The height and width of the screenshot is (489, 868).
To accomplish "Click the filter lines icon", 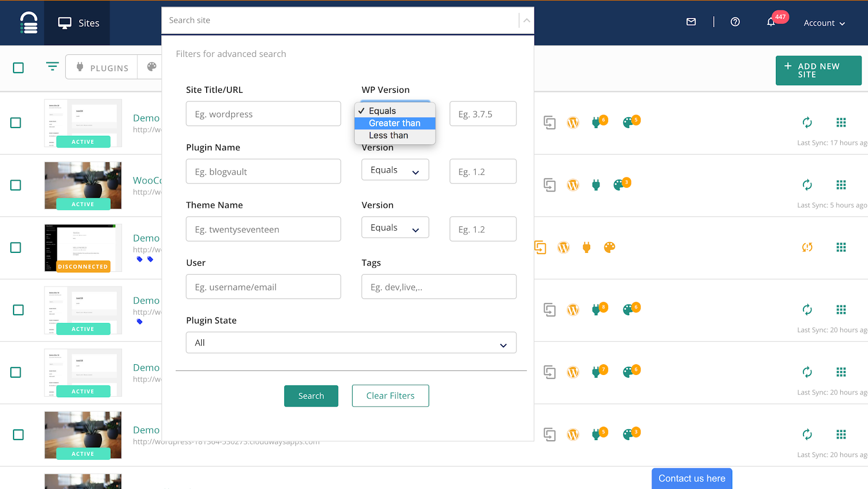I will (52, 66).
